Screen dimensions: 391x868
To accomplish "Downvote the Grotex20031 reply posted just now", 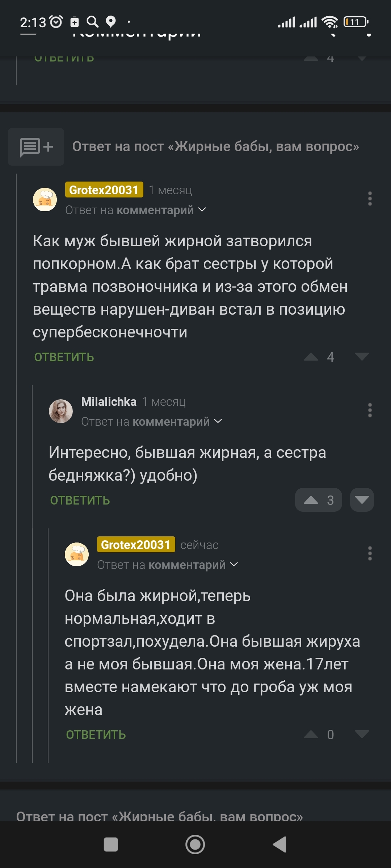I will click(362, 734).
